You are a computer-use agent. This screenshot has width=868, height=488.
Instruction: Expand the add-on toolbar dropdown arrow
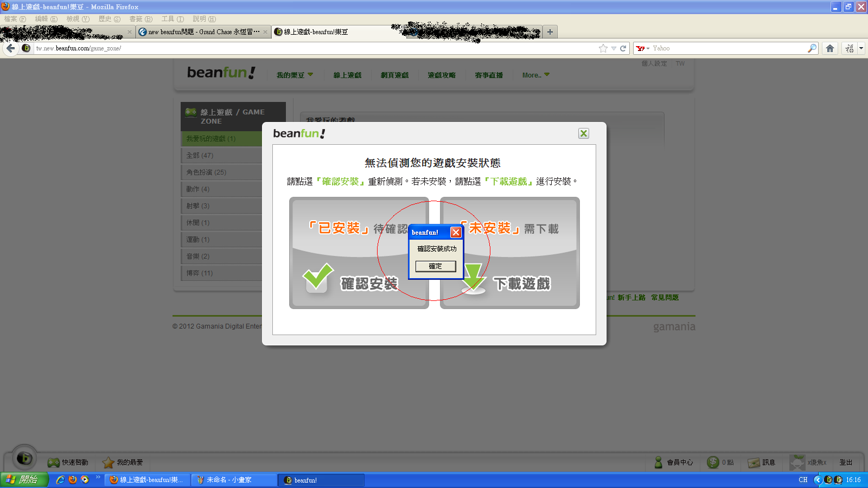click(861, 48)
